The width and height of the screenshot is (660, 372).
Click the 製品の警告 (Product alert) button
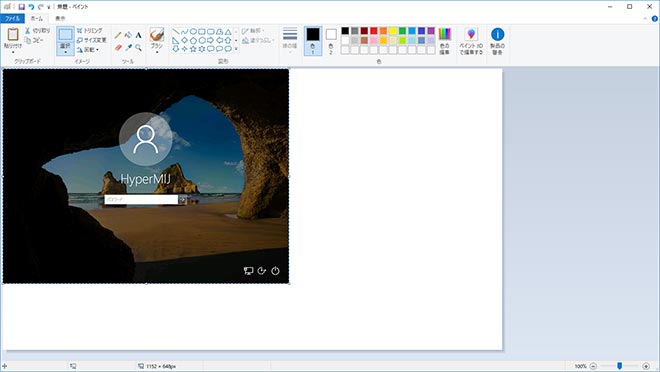click(x=497, y=41)
